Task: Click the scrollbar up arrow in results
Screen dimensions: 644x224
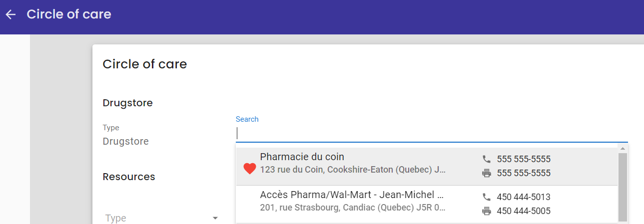Action: pyautogui.click(x=623, y=148)
